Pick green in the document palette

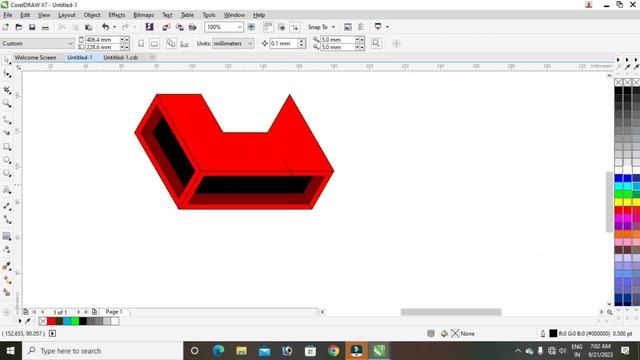[x=75, y=321]
